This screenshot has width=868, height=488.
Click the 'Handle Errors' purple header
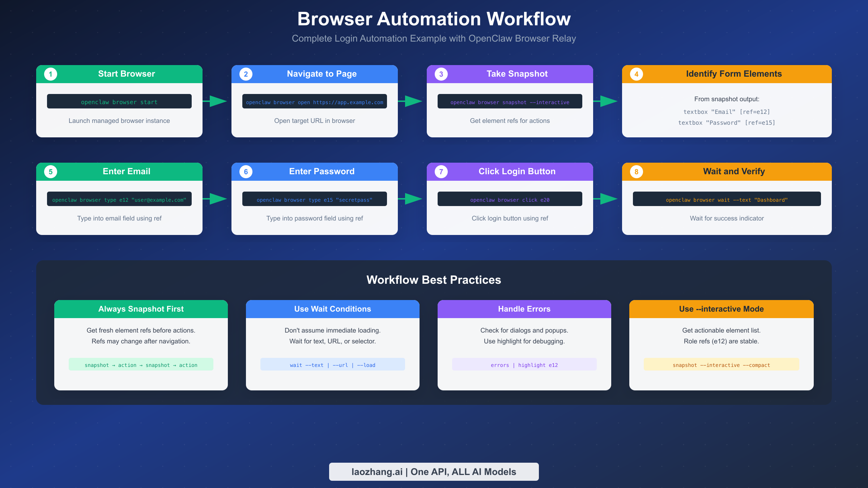[524, 309]
